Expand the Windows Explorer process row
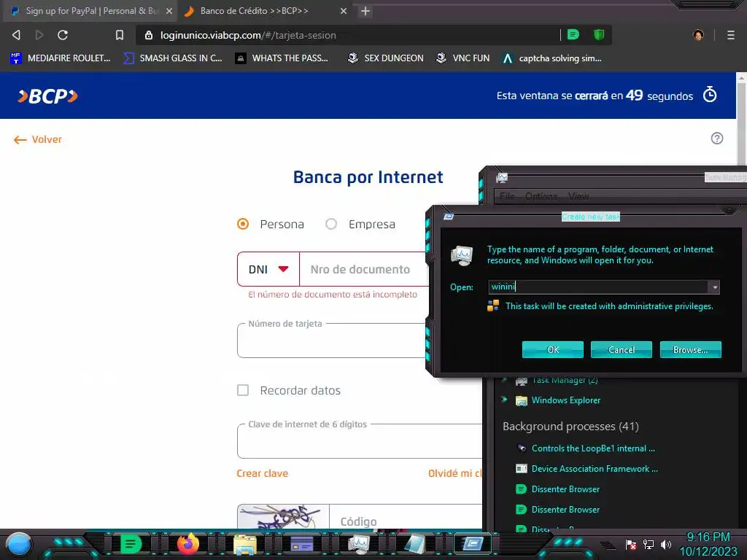 click(x=503, y=400)
